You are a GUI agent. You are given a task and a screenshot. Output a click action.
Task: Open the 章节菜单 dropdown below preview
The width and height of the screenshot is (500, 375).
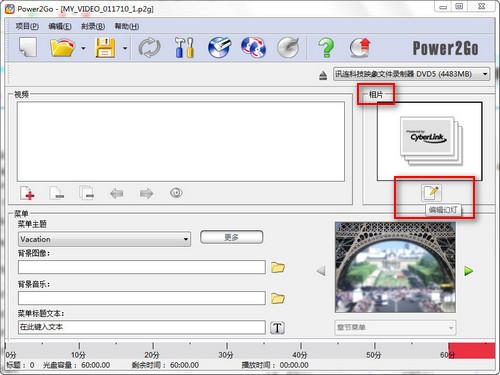pyautogui.click(x=395, y=327)
